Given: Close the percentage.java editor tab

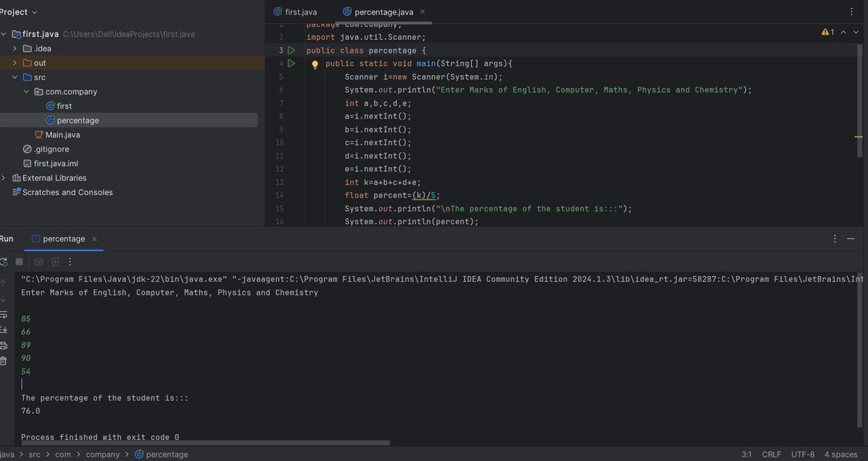Looking at the screenshot, I should click(422, 12).
